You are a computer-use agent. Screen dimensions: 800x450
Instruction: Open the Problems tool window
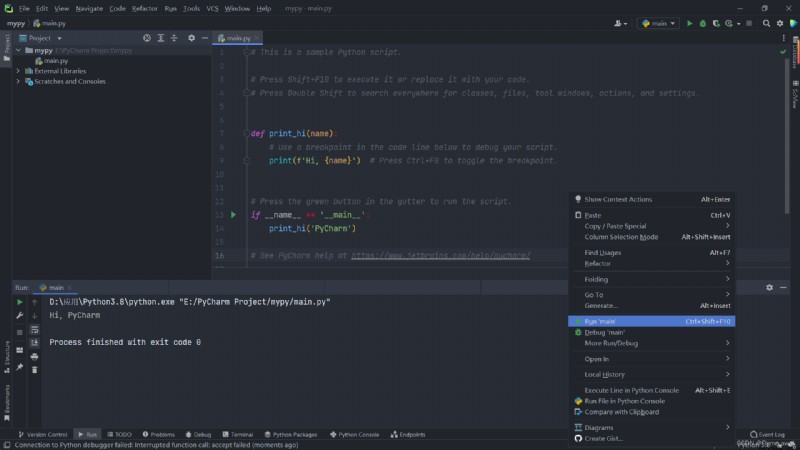tap(159, 435)
